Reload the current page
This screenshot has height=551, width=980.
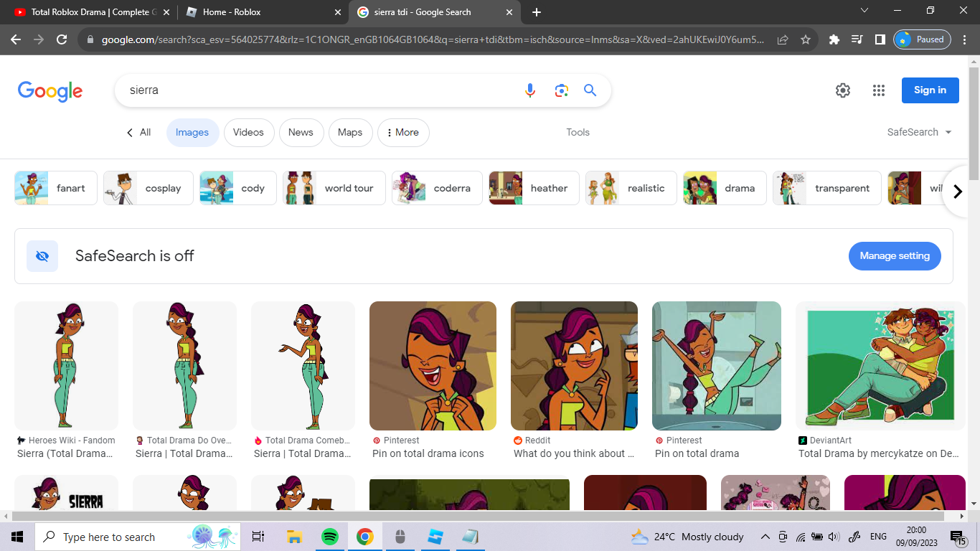tap(62, 39)
